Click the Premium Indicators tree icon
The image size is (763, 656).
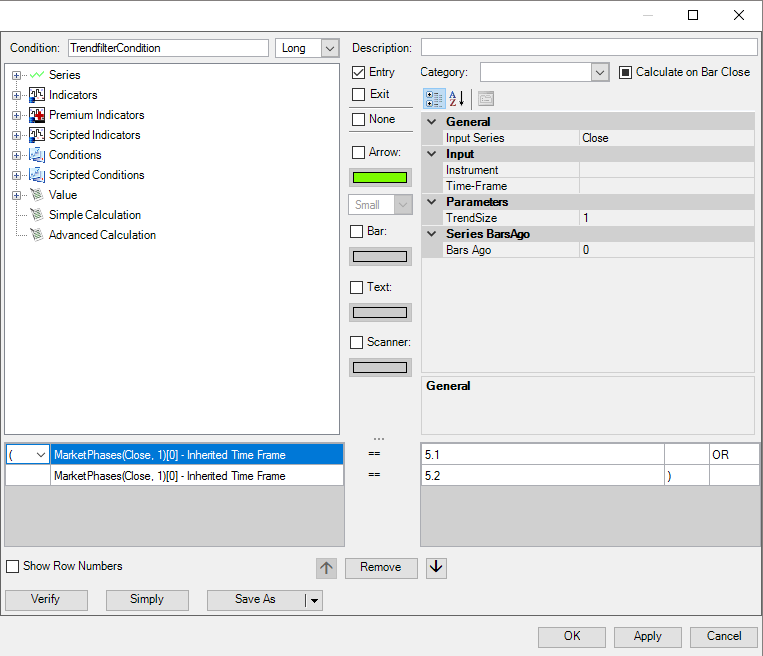pyautogui.click(x=37, y=115)
